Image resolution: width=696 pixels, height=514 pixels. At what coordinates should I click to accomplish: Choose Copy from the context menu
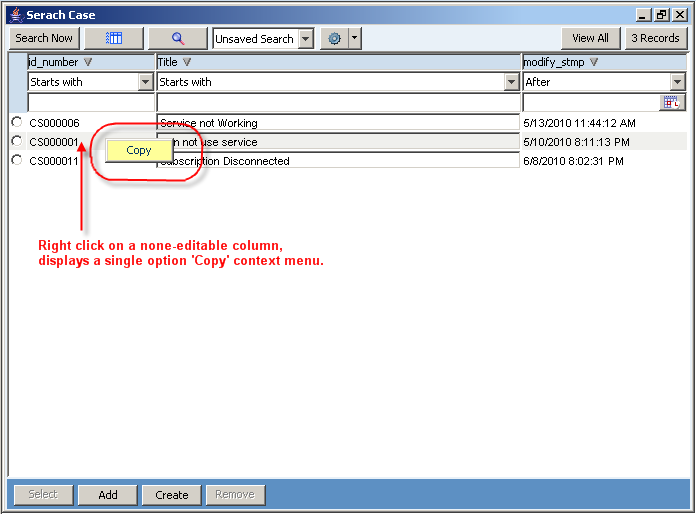tap(139, 150)
